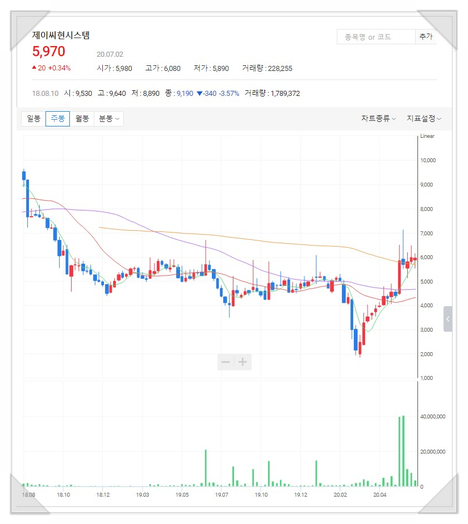468x524 pixels.
Task: Switch to the 월봉 monthly chart tab
Action: click(x=82, y=119)
